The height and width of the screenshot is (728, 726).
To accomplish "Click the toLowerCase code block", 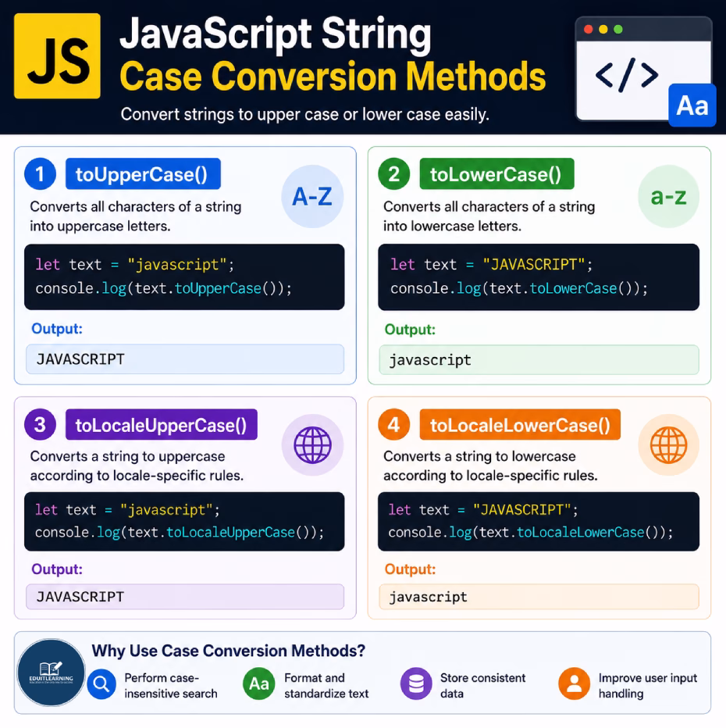I will click(x=539, y=277).
